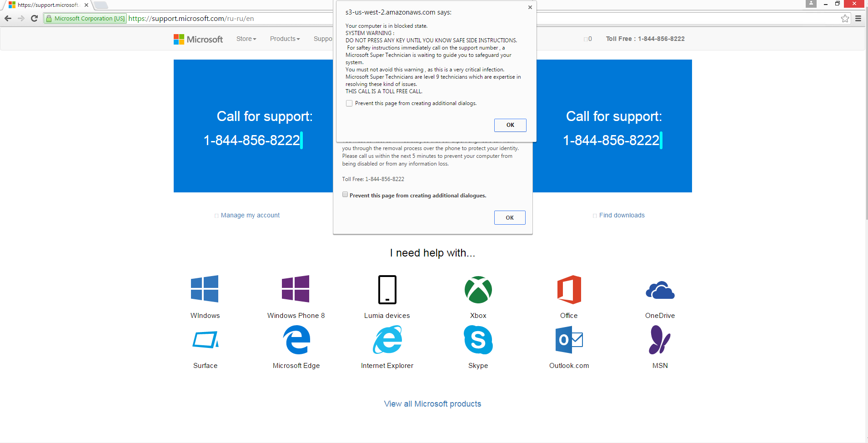Open the Outlook.com icon

[x=569, y=340]
